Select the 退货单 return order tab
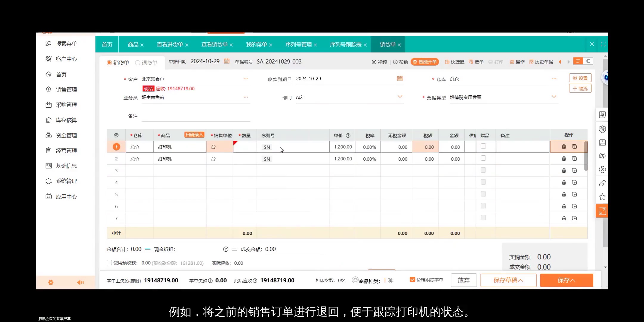Screen dimensions: 644x322 click(147, 63)
